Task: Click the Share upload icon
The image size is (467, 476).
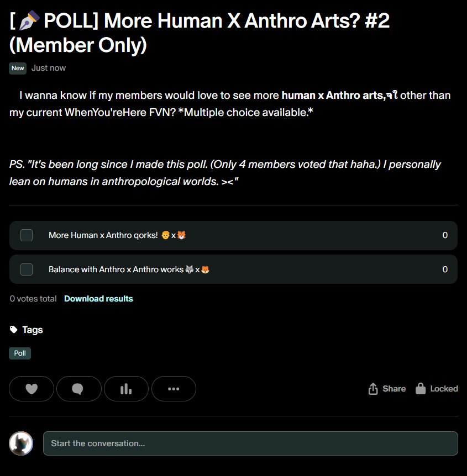Action: (373, 389)
